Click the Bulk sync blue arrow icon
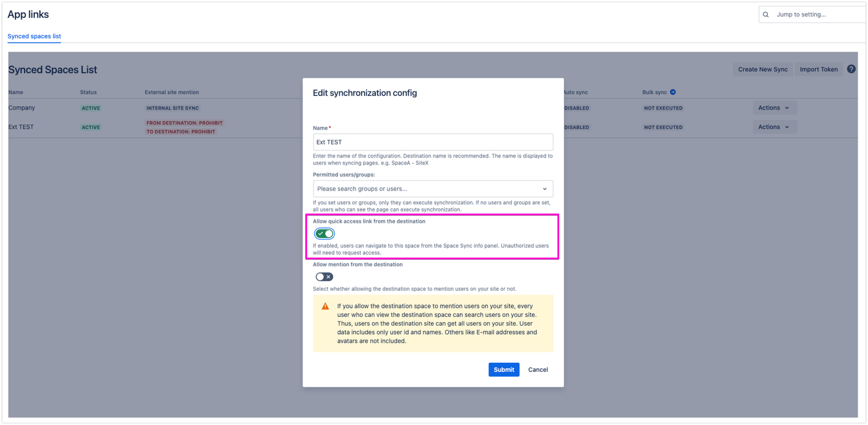 point(673,92)
